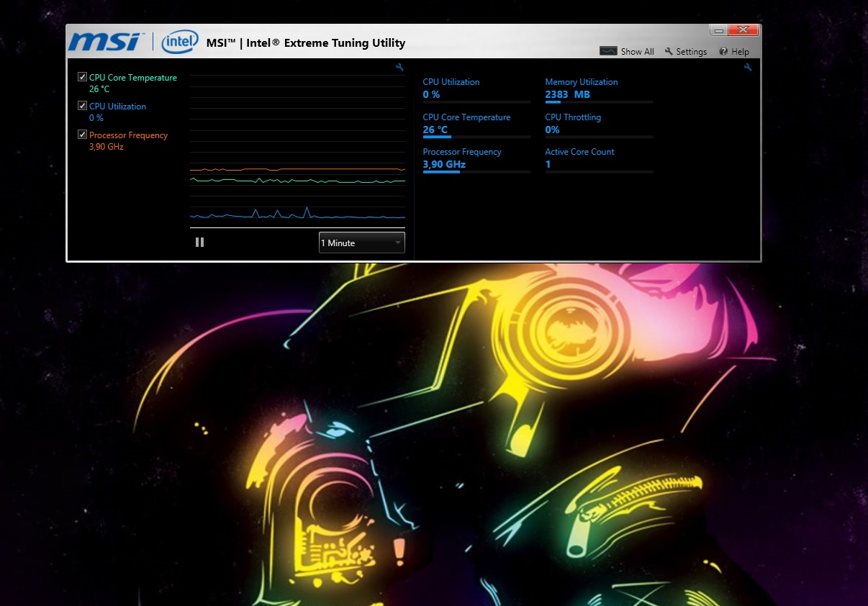
Task: Open Settings from the header
Action: 686,52
